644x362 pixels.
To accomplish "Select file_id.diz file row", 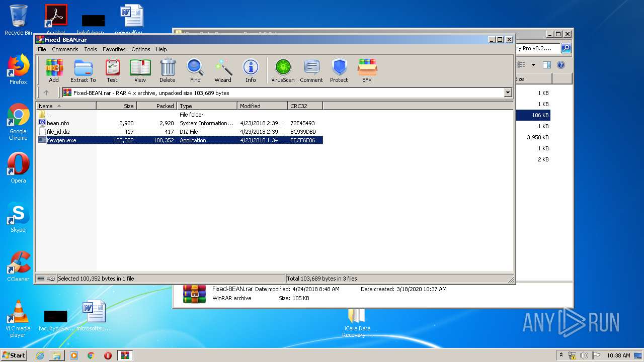I will coord(180,132).
